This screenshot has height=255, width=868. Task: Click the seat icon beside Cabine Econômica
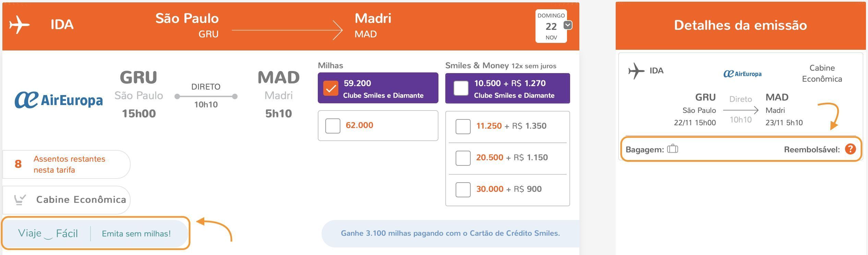20,199
